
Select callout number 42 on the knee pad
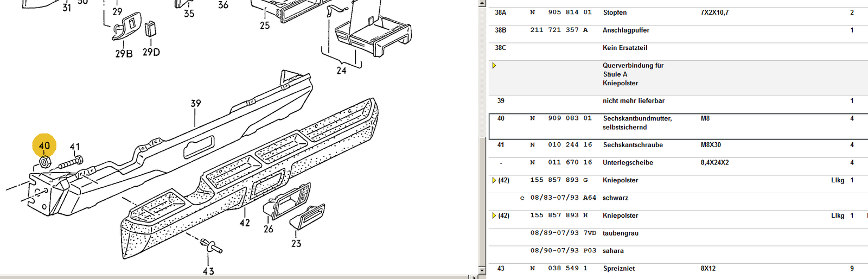pyautogui.click(x=245, y=223)
